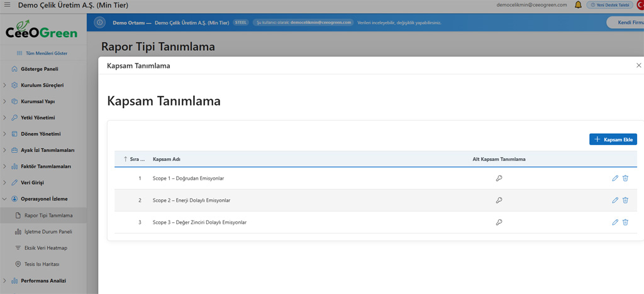Click Performans Analizi chart icon

[14, 281]
